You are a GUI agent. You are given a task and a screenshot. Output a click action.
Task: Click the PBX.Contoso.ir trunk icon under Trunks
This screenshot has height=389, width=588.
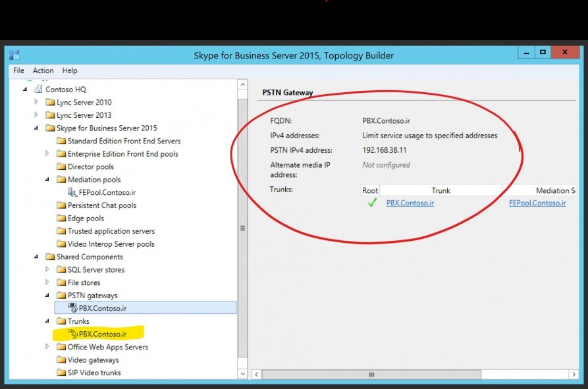coord(72,334)
